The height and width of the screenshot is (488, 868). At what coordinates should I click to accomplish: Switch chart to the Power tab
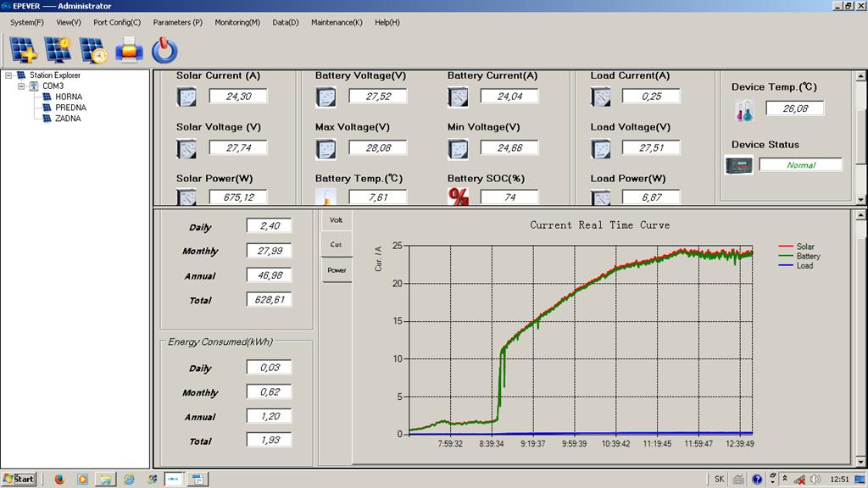point(337,270)
